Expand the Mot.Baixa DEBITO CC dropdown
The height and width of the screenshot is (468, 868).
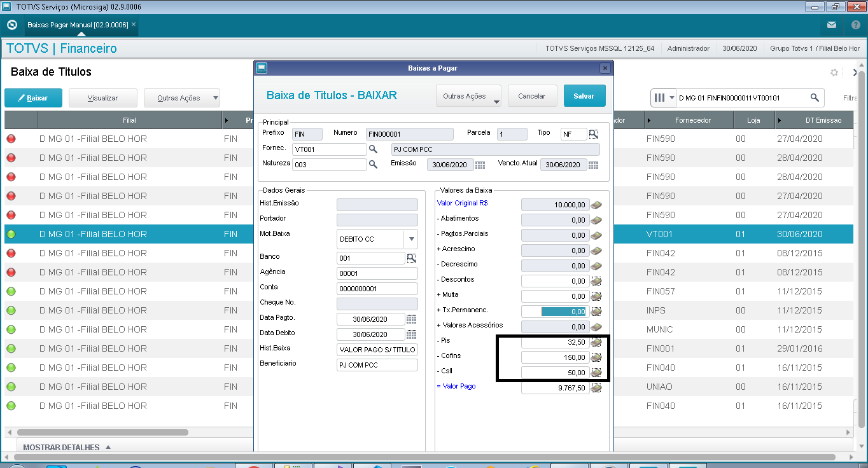click(411, 239)
